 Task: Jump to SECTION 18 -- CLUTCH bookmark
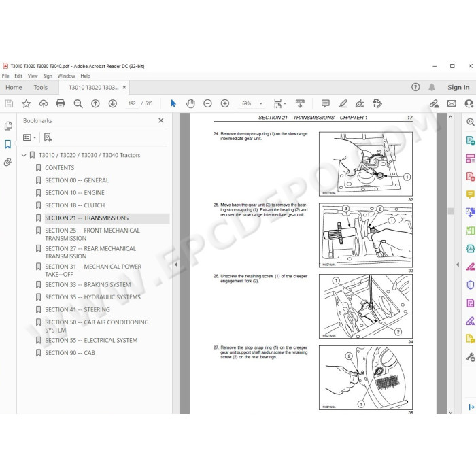(75, 205)
